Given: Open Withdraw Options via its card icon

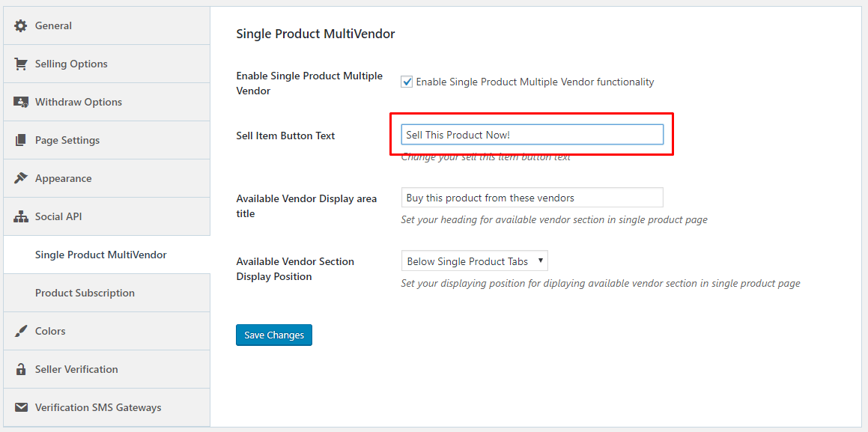Looking at the screenshot, I should (20, 101).
